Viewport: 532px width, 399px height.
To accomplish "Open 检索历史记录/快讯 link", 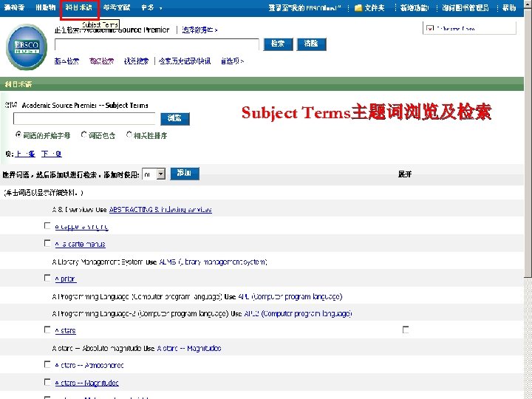I will pos(185,61).
